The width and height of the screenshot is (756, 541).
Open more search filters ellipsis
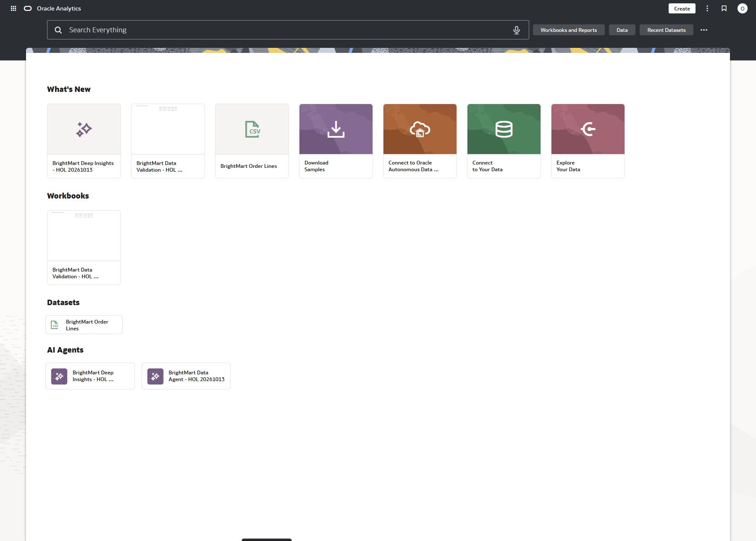[704, 30]
